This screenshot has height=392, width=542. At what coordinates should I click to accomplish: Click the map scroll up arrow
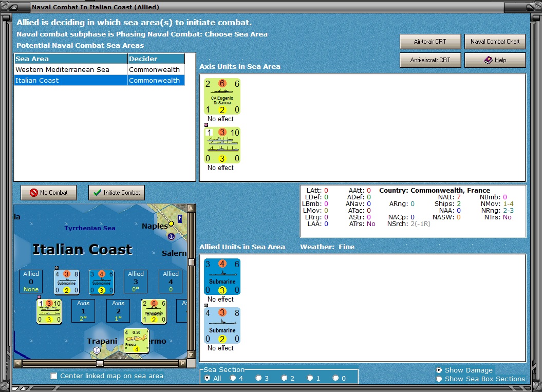tap(191, 208)
